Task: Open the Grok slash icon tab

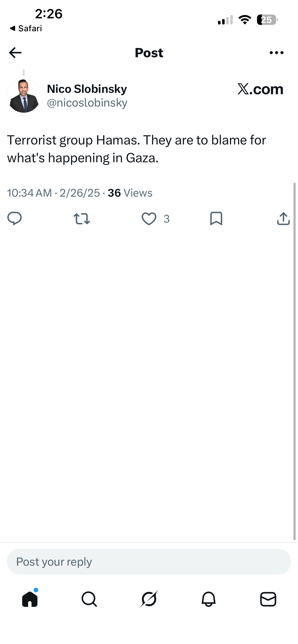Action: pos(149,599)
